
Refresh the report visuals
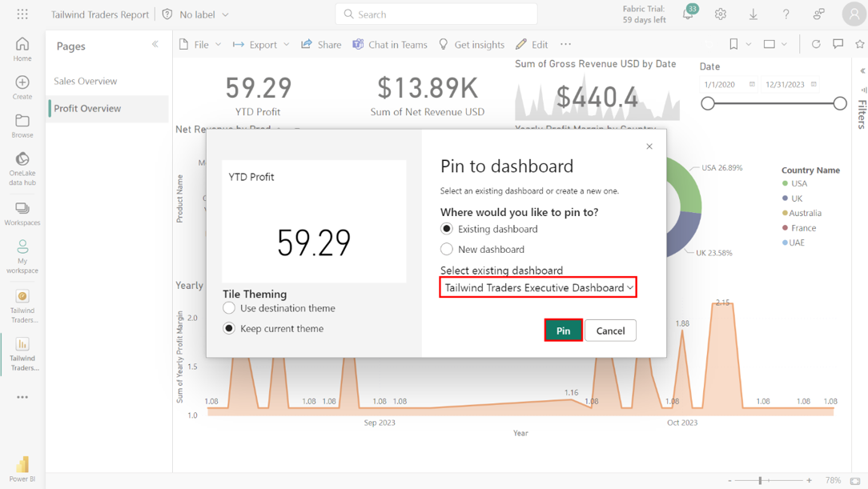click(x=816, y=45)
